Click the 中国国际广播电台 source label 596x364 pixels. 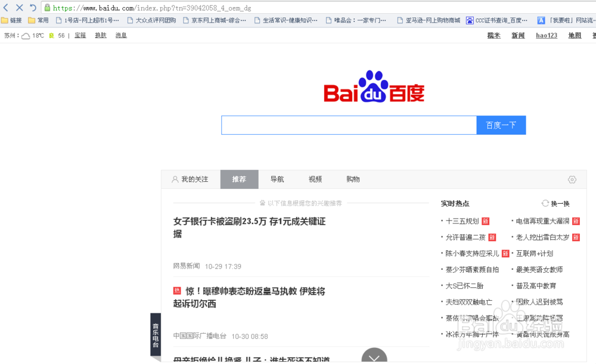(200, 336)
